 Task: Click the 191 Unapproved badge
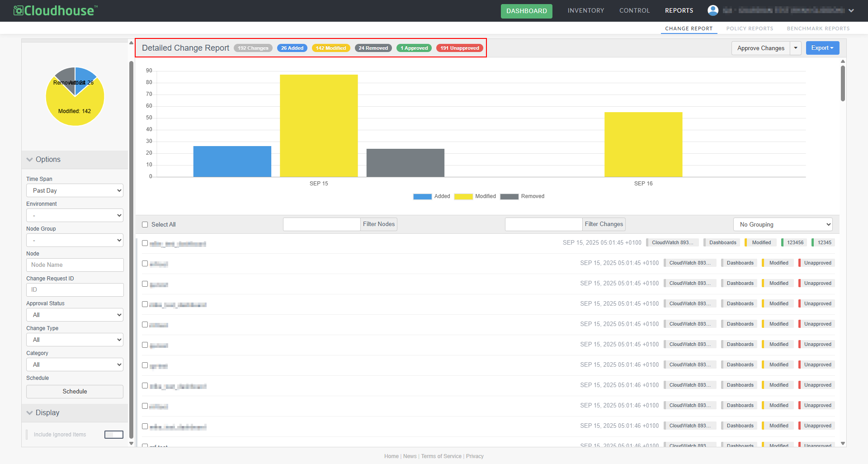(459, 48)
